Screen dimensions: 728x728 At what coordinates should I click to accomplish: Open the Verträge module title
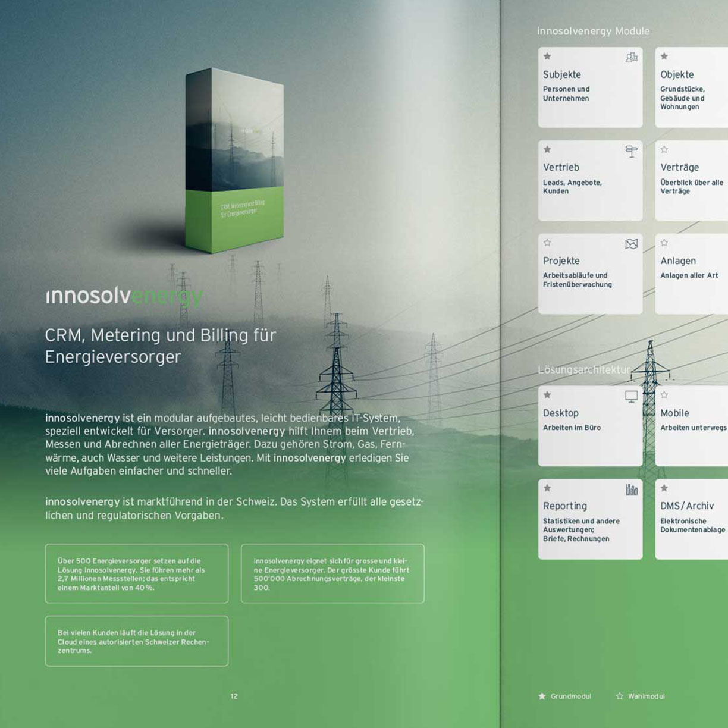[679, 168]
